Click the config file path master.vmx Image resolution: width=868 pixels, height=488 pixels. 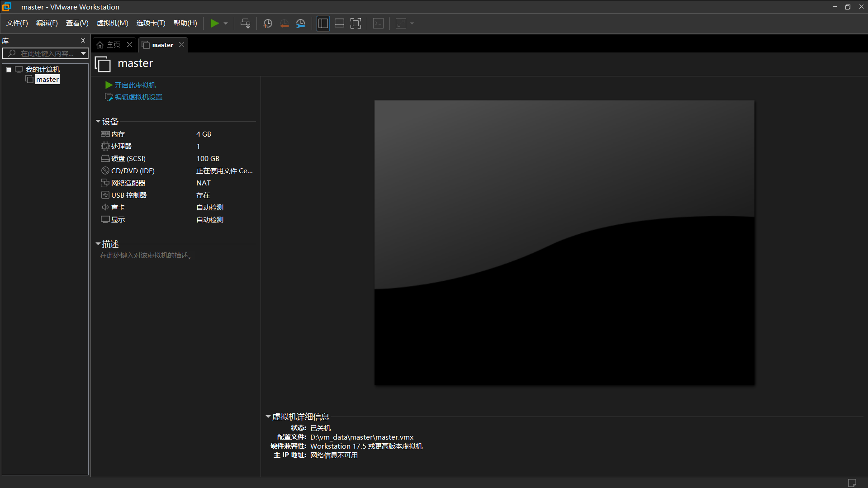click(x=362, y=437)
